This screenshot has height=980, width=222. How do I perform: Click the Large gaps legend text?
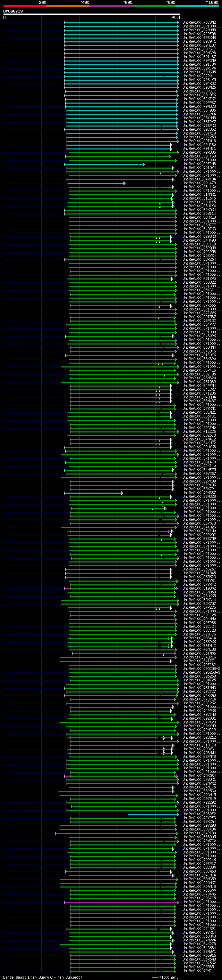click(x=43, y=977)
